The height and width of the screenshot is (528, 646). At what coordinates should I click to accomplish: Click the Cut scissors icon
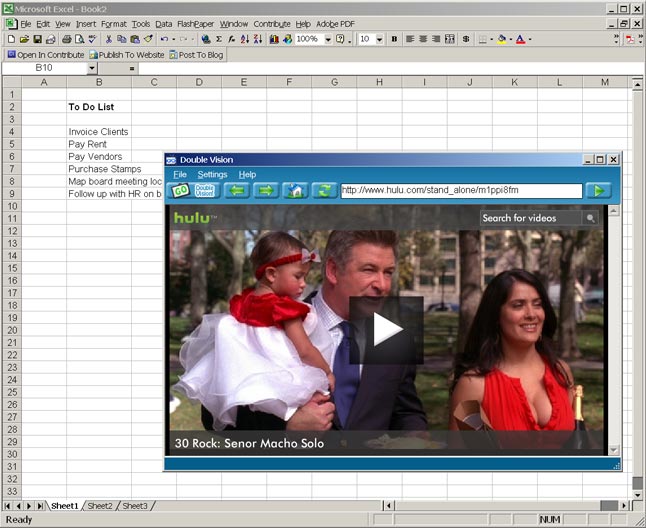109,39
